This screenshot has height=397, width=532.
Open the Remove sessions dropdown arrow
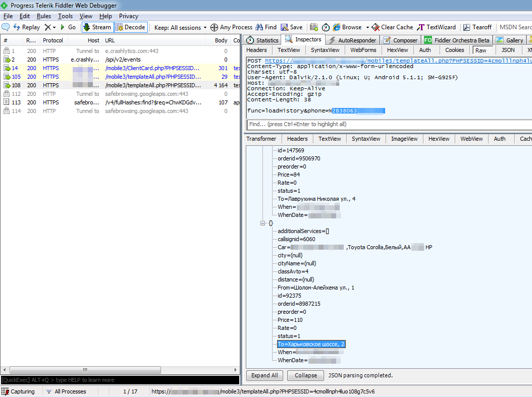pos(55,27)
